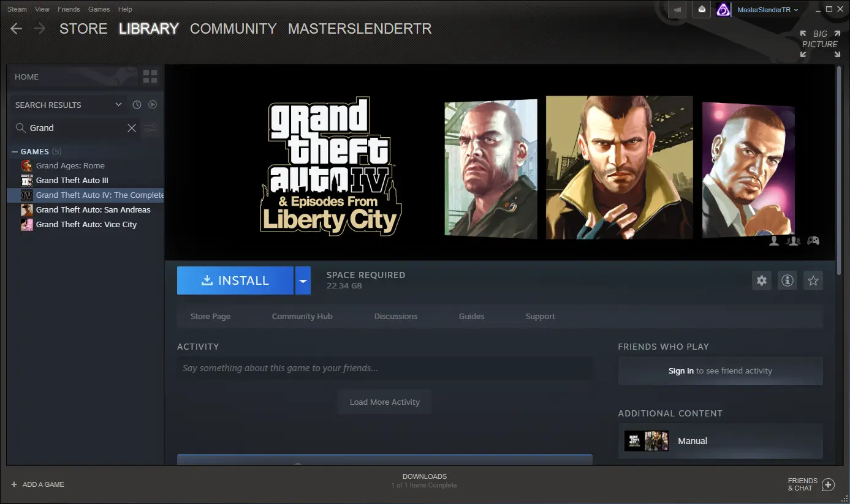This screenshot has width=850, height=504.
Task: Click the single-player icon on the banner
Action: (774, 241)
